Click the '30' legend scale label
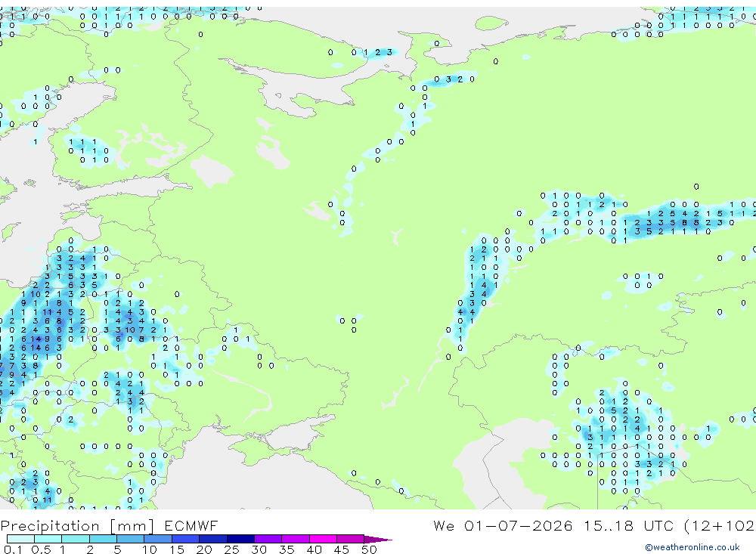Viewport: 756px width, 554px height. tap(259, 549)
